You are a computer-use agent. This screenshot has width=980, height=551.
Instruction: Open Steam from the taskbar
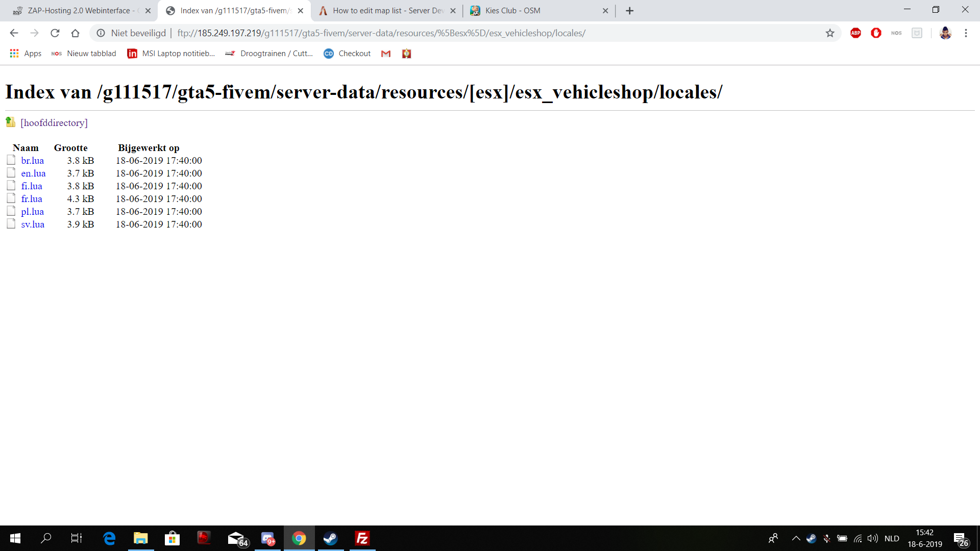click(330, 538)
